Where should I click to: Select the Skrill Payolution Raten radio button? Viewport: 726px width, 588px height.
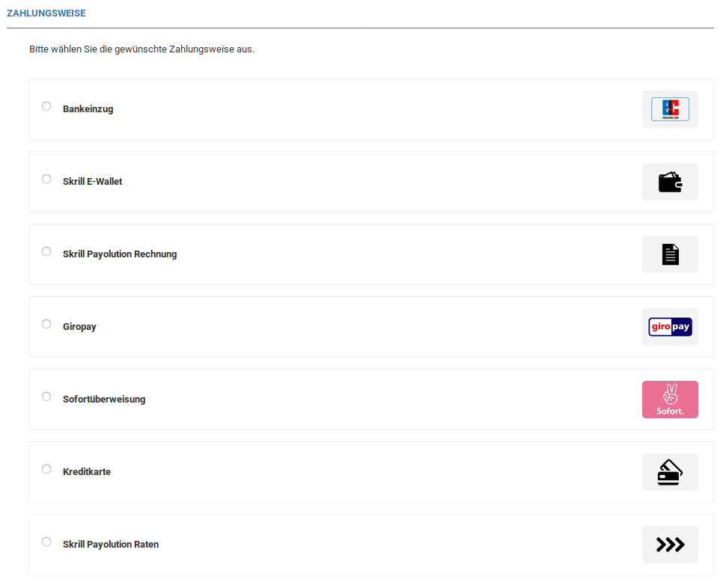pyautogui.click(x=46, y=542)
